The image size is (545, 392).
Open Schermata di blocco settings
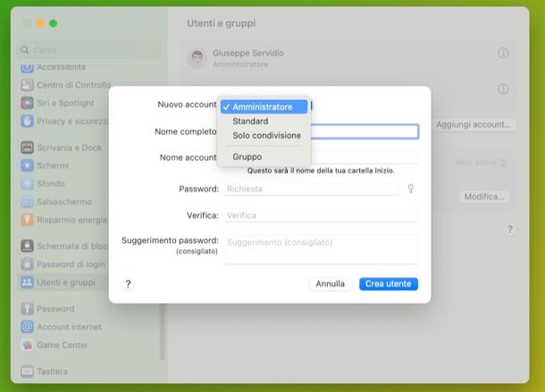click(x=64, y=246)
